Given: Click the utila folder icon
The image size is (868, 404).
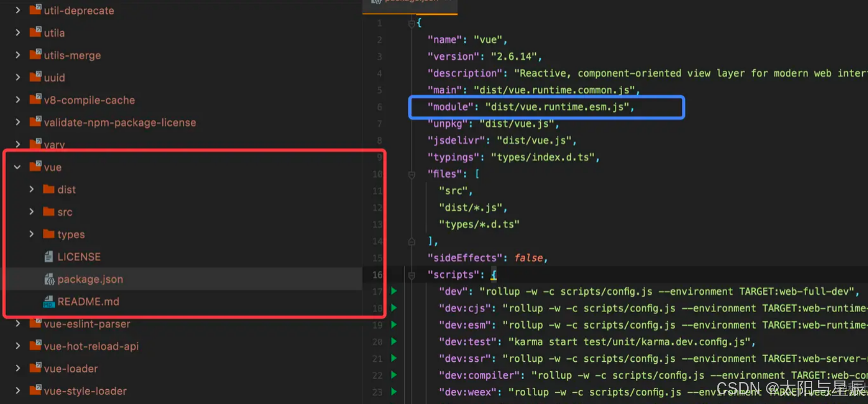Looking at the screenshot, I should point(35,32).
